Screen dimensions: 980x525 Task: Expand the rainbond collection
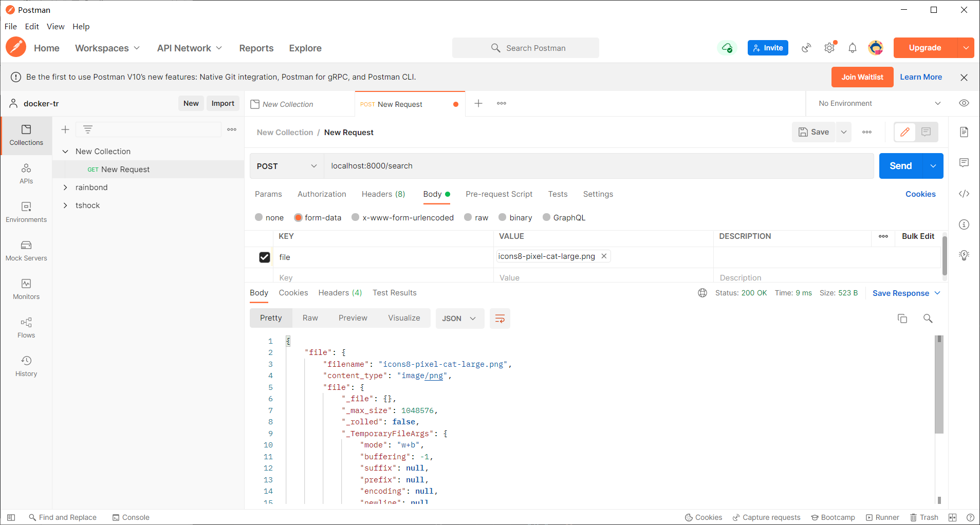pyautogui.click(x=65, y=188)
